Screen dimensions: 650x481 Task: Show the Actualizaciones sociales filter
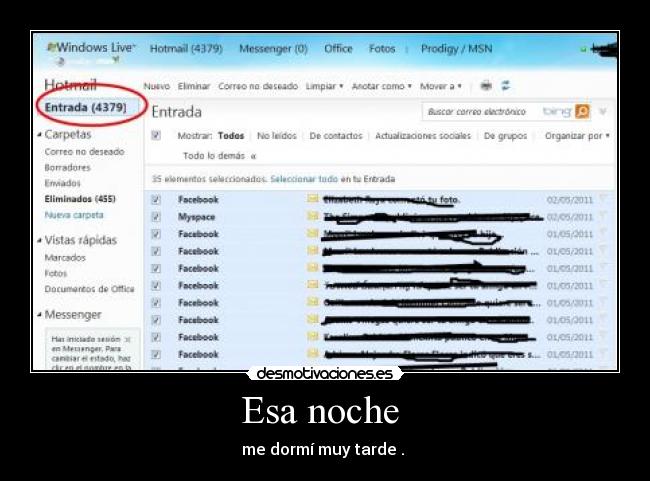coord(423,136)
